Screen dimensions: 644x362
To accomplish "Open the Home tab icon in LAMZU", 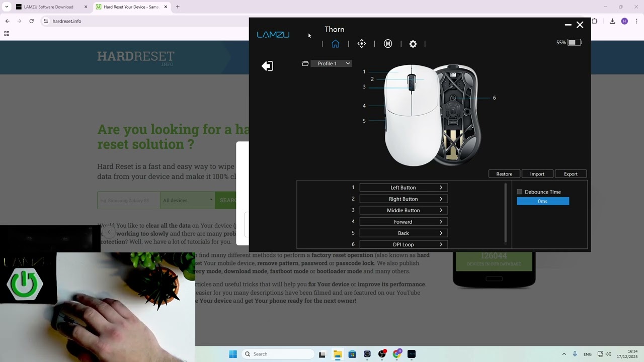I will point(336,44).
